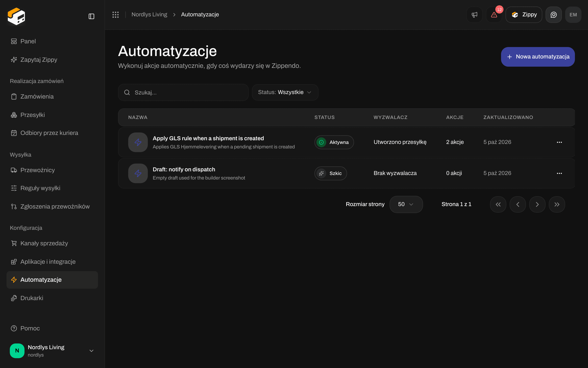Go to last page of results
The width and height of the screenshot is (588, 368).
(x=557, y=204)
